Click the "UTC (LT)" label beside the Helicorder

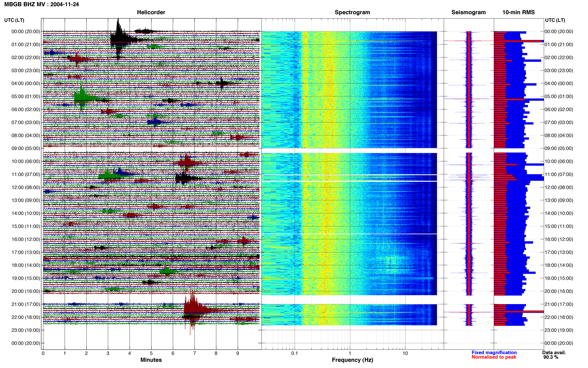pyautogui.click(x=14, y=20)
